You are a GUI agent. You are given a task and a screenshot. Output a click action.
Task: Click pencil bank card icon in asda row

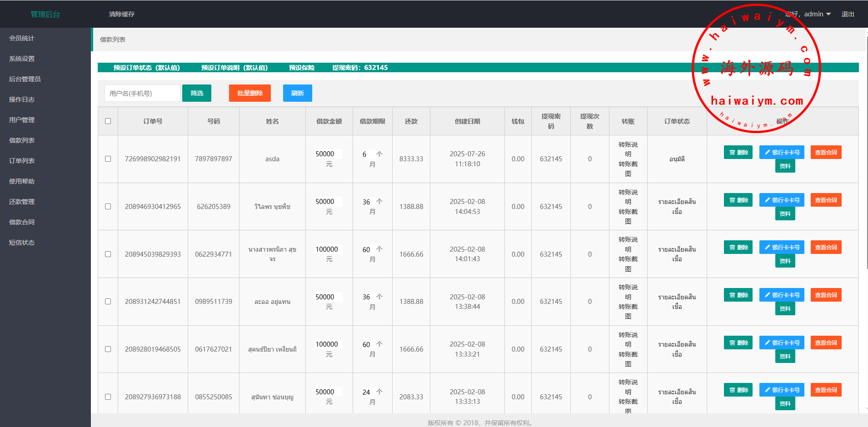click(x=768, y=153)
